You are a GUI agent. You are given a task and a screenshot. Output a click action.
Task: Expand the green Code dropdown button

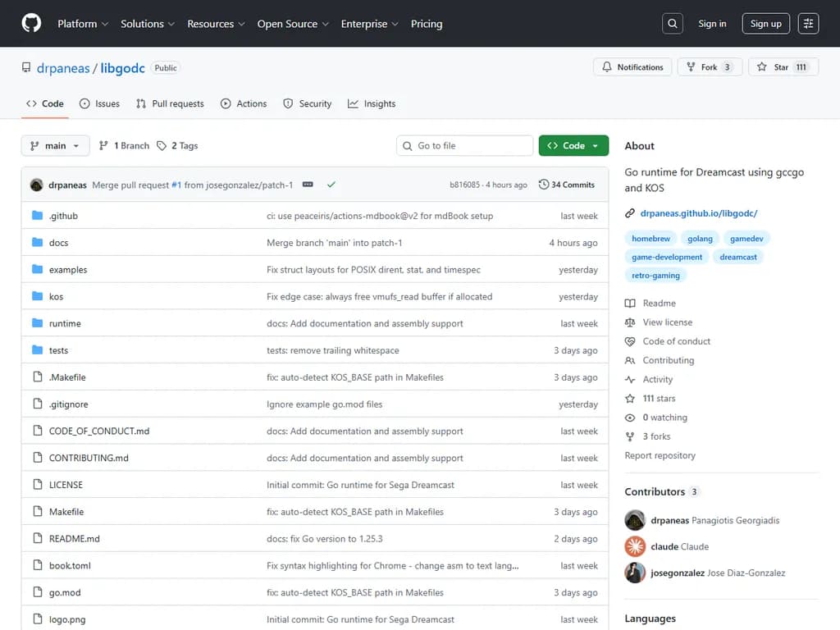573,146
